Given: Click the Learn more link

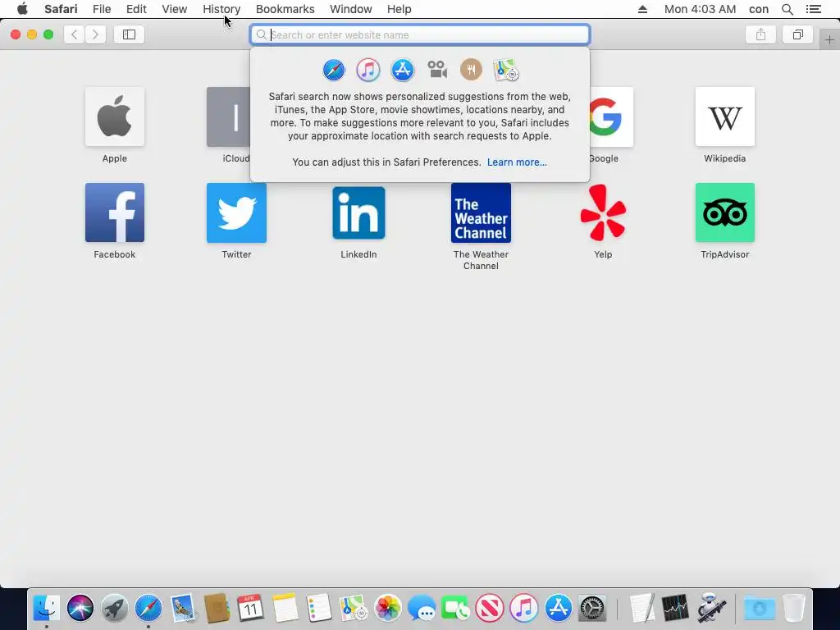Looking at the screenshot, I should pyautogui.click(x=517, y=162).
